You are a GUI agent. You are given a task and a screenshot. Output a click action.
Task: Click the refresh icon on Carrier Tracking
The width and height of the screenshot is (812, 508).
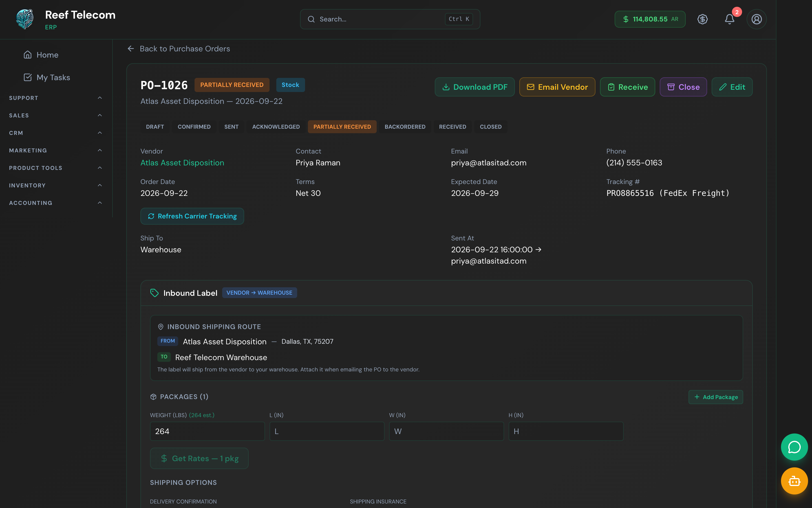click(x=151, y=216)
